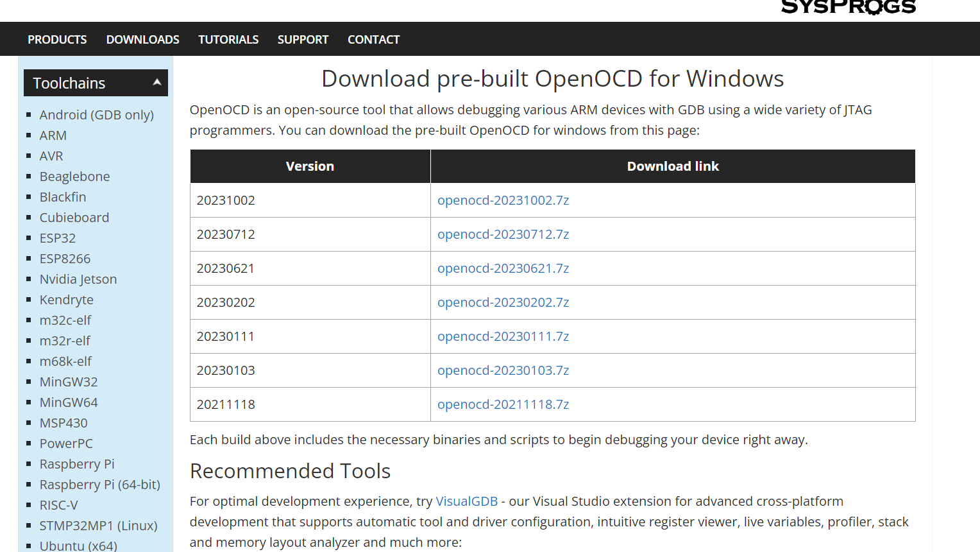Open the Raspberry Pi toolchain page

[77, 463]
